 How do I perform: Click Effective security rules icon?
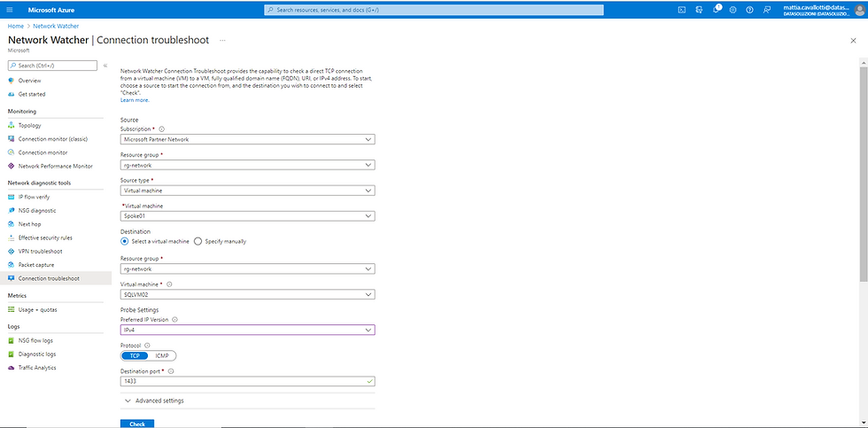(x=11, y=237)
